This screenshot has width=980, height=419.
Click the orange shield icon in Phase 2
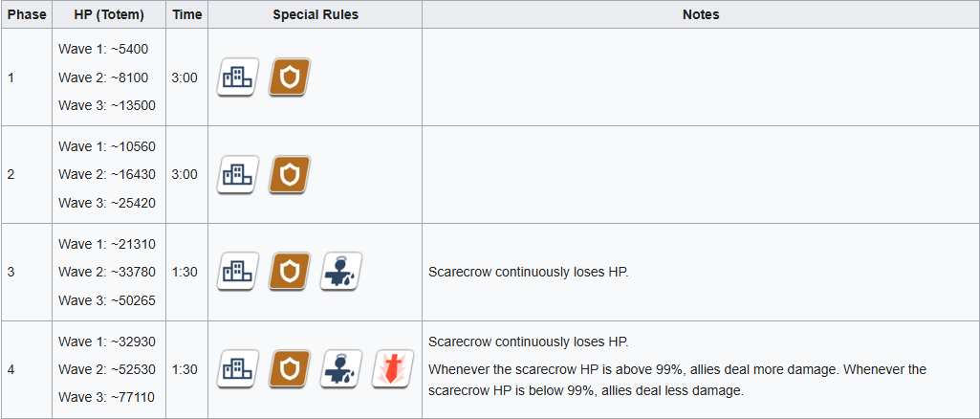tap(290, 174)
